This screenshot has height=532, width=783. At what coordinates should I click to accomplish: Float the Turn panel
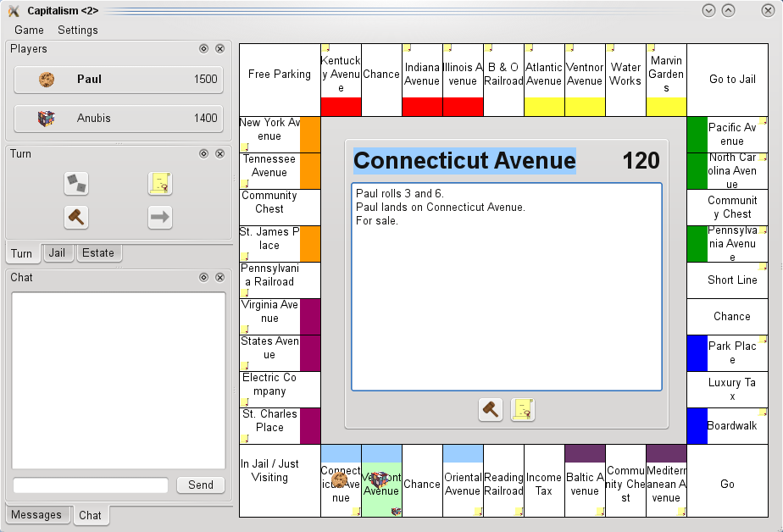203,153
